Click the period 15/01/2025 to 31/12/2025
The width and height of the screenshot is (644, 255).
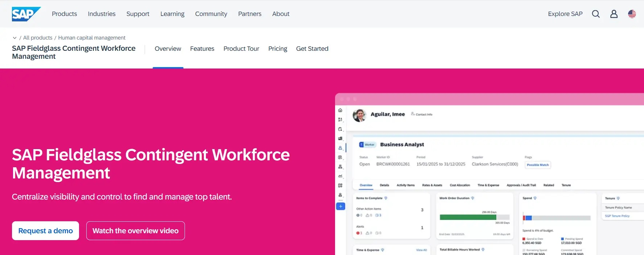pyautogui.click(x=441, y=164)
